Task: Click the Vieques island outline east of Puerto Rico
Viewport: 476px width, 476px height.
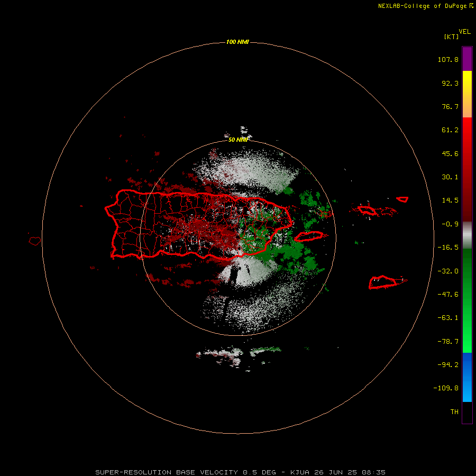Action: coord(309,236)
